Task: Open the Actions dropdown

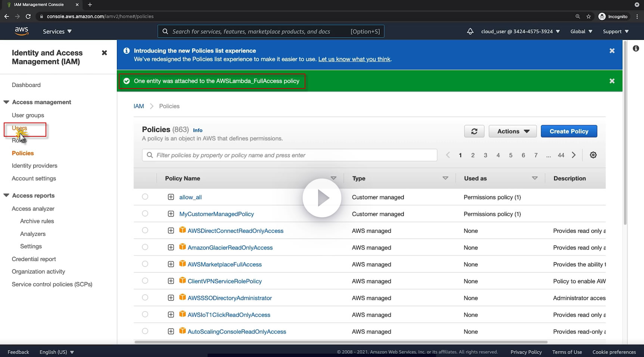Action: (x=512, y=131)
